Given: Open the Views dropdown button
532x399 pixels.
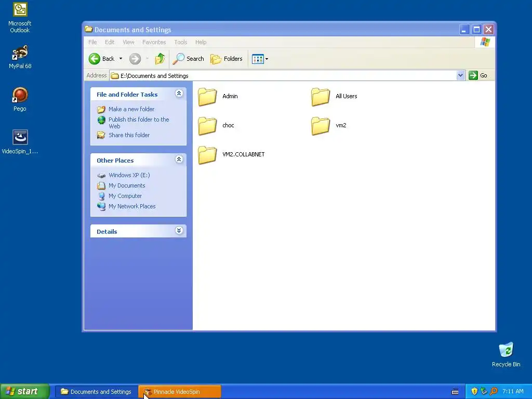Looking at the screenshot, I should click(260, 59).
